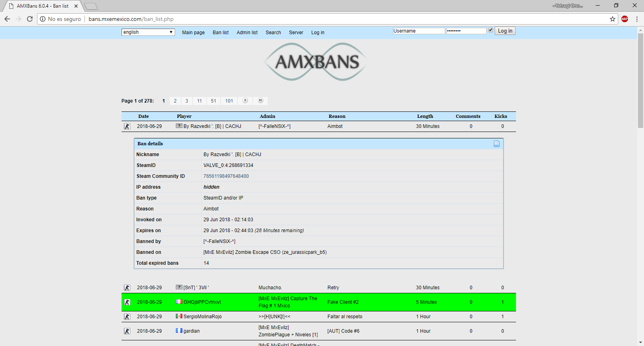Open Admin list menu item
644x346 pixels.
point(247,33)
